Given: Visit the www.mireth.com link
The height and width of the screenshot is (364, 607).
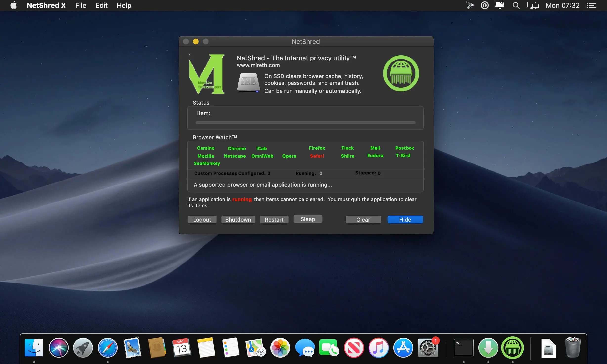Looking at the screenshot, I should coord(258,65).
